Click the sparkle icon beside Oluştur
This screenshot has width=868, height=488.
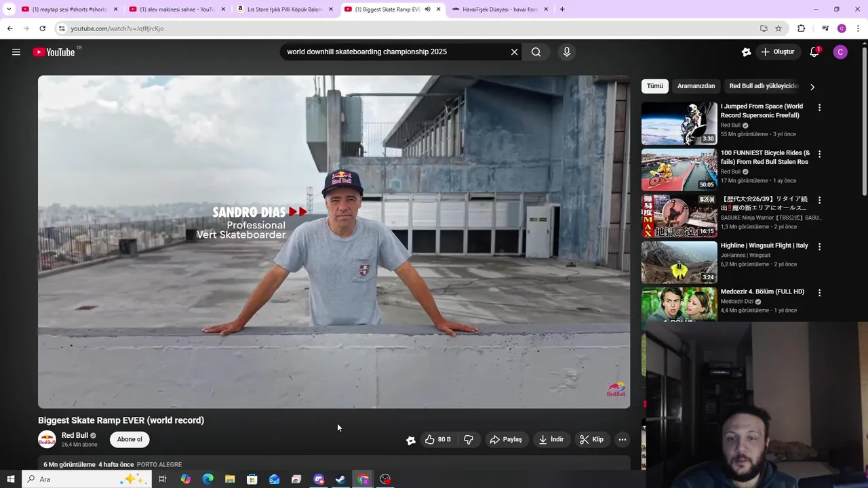pos(746,52)
